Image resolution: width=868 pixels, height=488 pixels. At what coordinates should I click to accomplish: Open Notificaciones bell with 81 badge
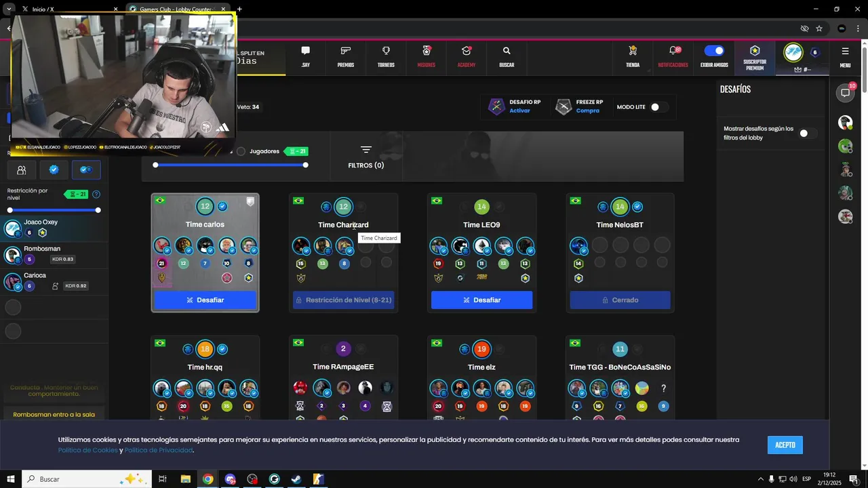(673, 51)
